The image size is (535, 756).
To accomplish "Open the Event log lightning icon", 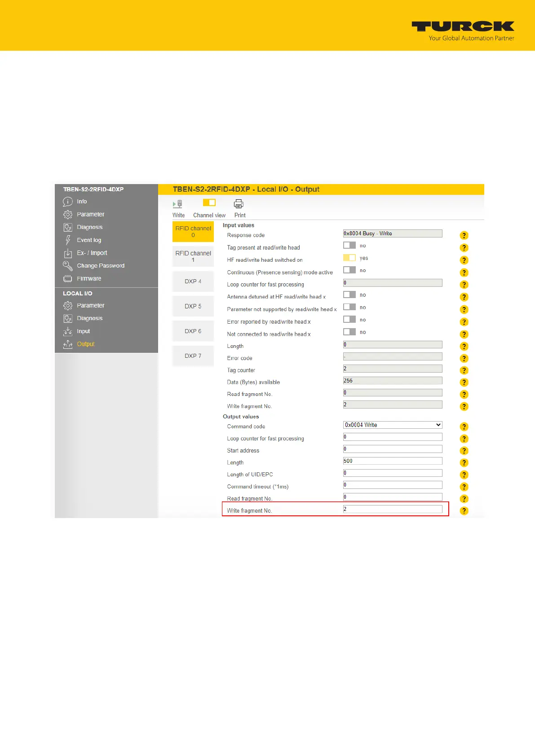I will [67, 240].
